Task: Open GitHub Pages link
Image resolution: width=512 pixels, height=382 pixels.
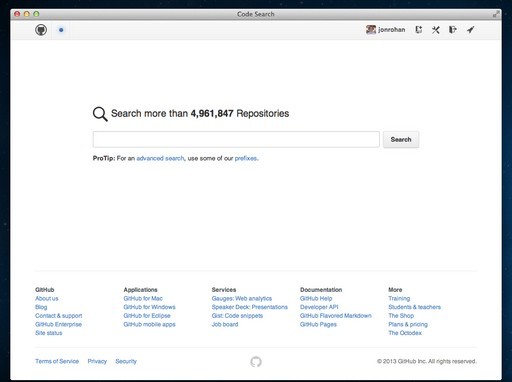Action: click(x=318, y=324)
